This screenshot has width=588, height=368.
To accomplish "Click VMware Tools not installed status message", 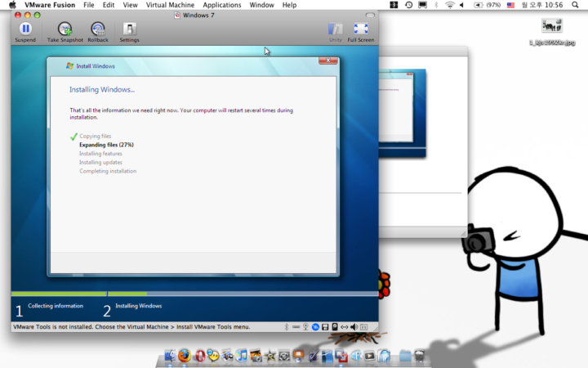I will click(131, 327).
